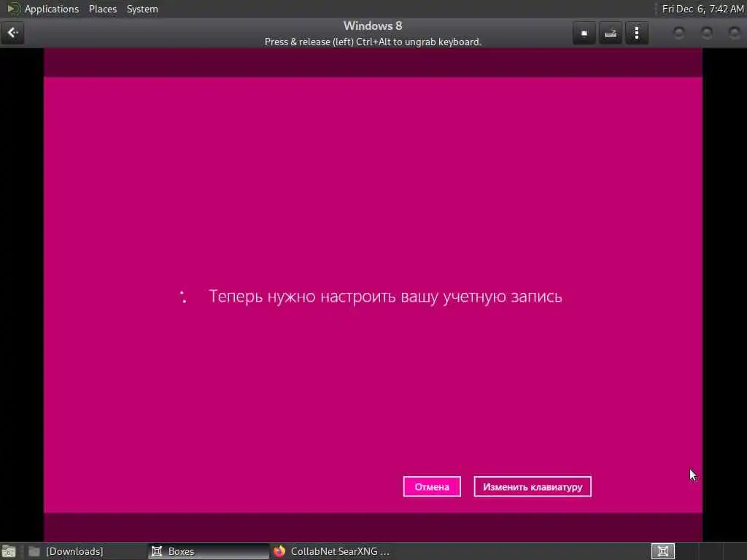Open the System menu
This screenshot has width=747, height=560.
coord(142,9)
